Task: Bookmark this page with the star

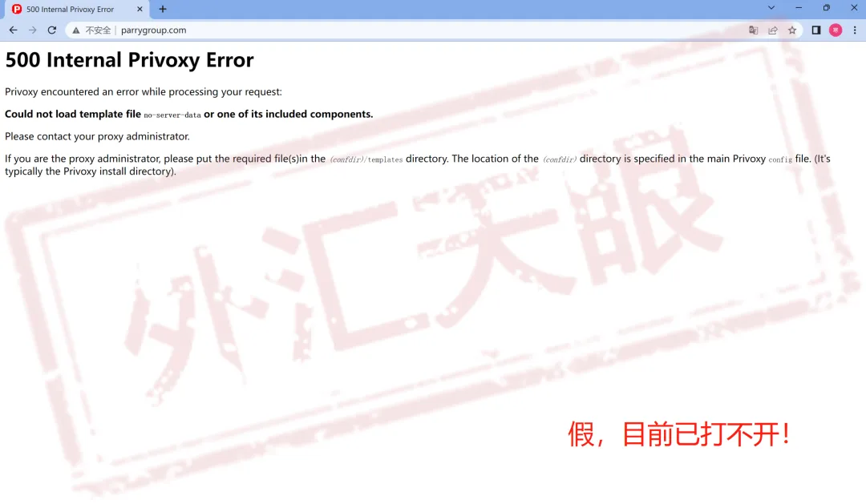Action: tap(792, 30)
